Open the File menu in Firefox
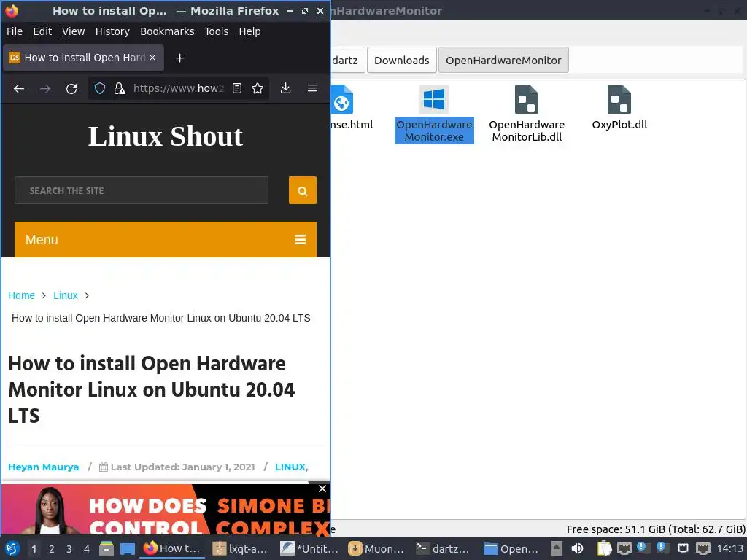 pos(15,31)
